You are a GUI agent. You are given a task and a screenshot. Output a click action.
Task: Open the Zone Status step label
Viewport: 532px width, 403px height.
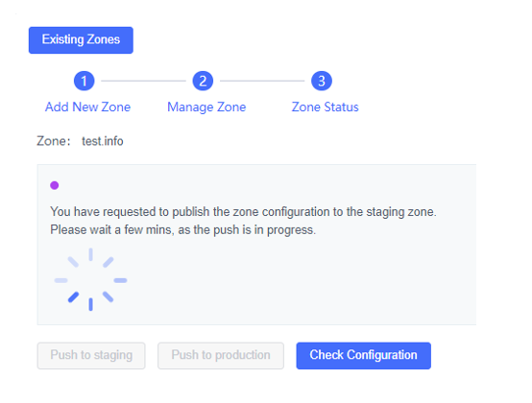(325, 107)
